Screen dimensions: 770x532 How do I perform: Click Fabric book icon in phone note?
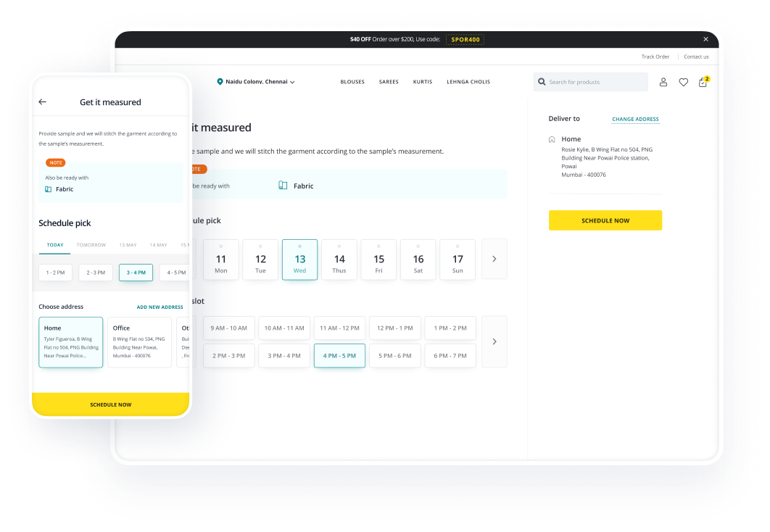[x=48, y=189]
